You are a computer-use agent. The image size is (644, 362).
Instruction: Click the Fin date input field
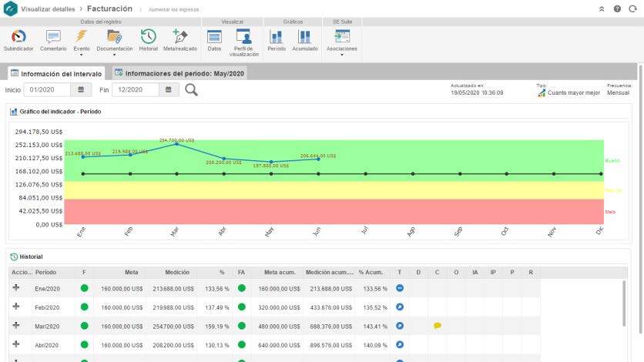click(x=136, y=90)
